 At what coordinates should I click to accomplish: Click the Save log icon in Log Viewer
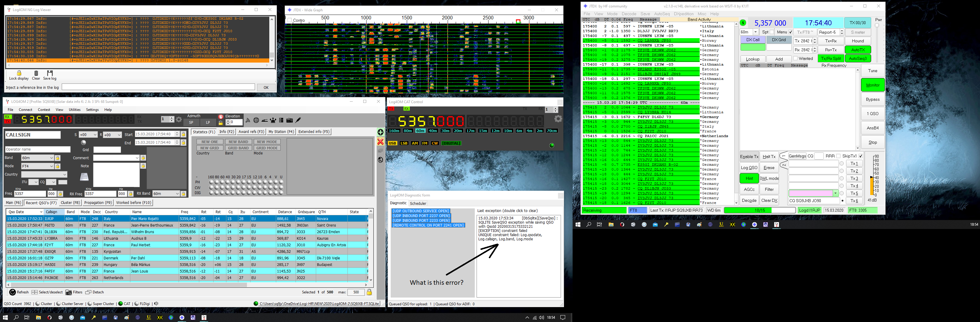pos(50,73)
